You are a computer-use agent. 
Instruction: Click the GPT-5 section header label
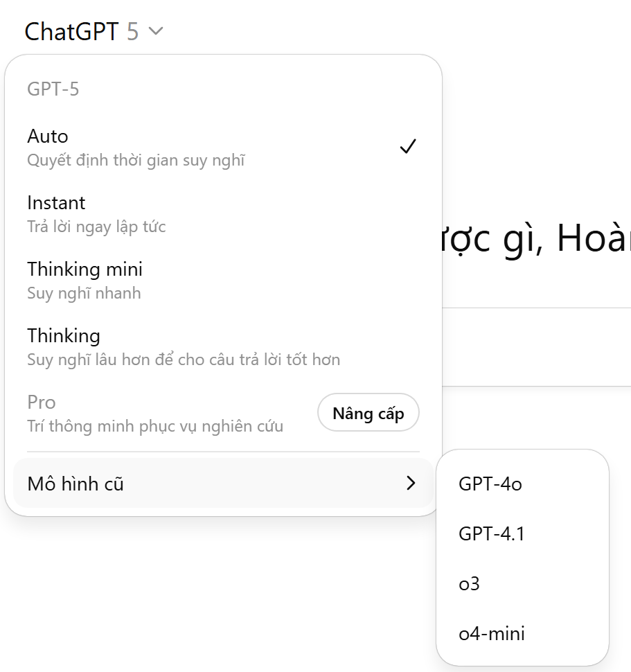click(x=53, y=89)
